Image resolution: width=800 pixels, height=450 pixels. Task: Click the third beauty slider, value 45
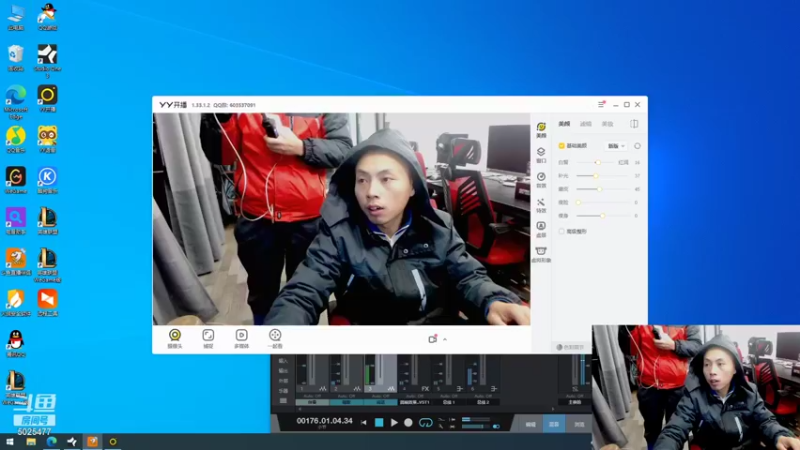tap(602, 189)
